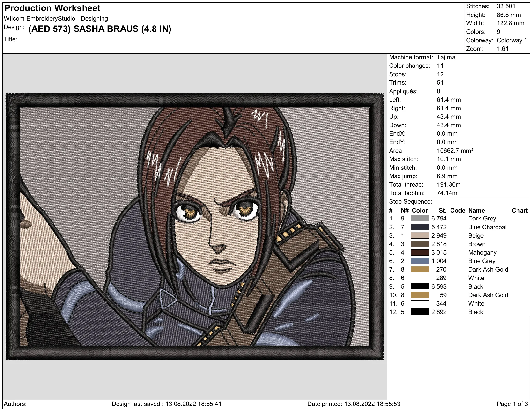Click the 'Title:' label
532x411 pixels.
[10, 39]
